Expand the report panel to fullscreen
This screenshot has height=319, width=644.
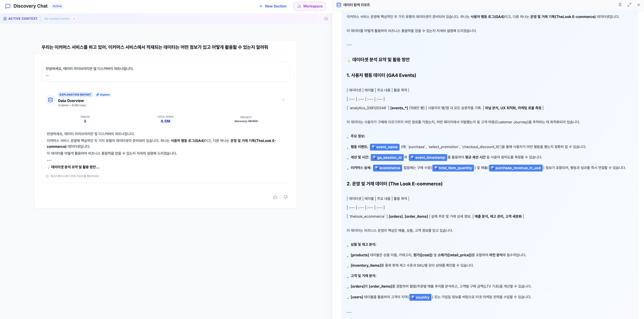[629, 5]
